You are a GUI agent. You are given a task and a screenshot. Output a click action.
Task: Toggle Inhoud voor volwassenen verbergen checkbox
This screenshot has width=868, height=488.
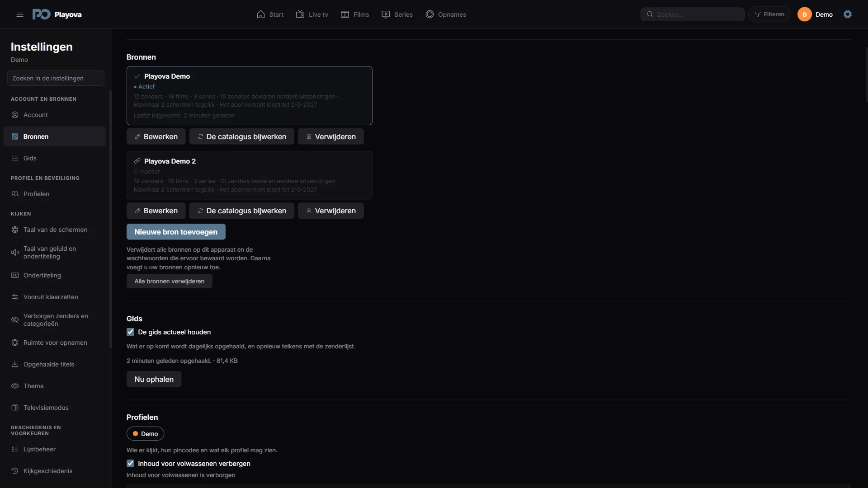tap(131, 464)
